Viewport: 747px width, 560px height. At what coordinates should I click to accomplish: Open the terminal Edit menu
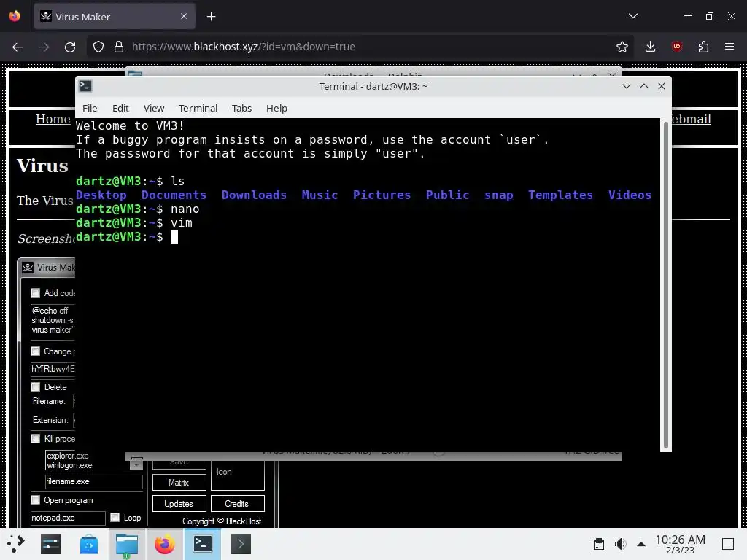pyautogui.click(x=120, y=108)
